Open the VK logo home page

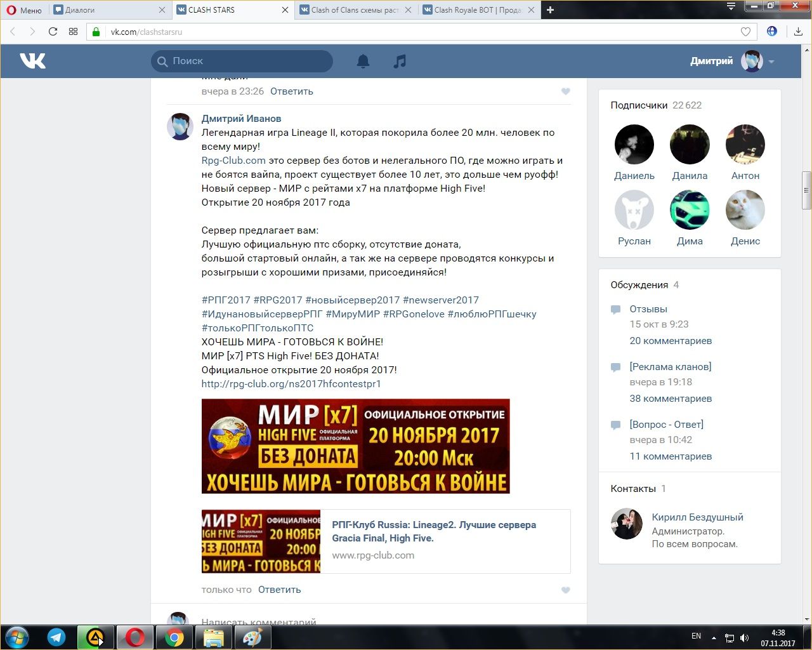32,61
